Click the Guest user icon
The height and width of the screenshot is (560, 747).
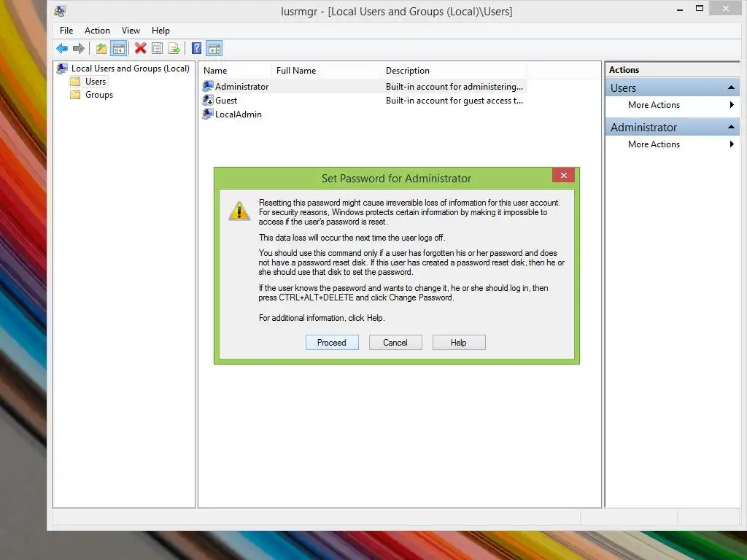click(x=208, y=100)
